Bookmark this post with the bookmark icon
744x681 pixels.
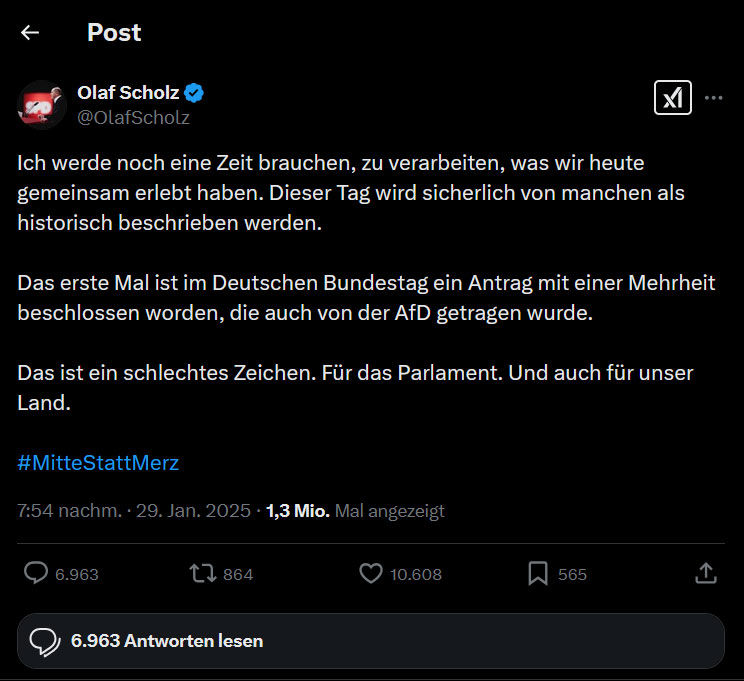coord(538,573)
